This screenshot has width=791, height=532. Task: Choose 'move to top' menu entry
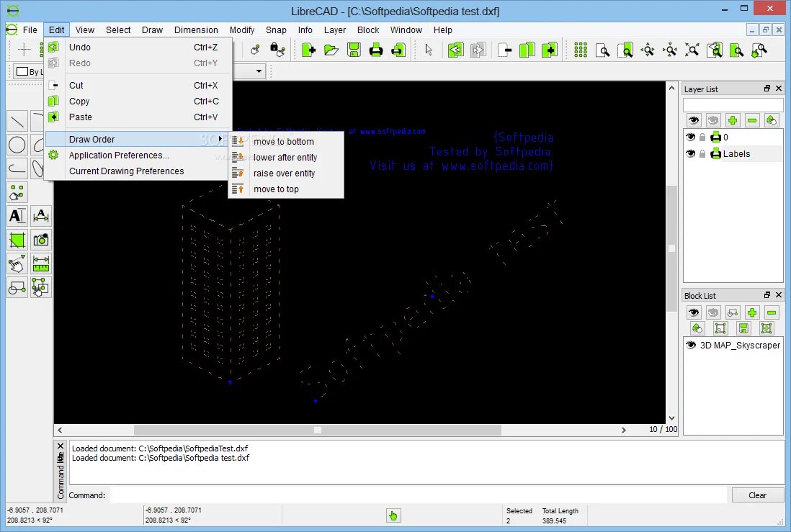286,189
